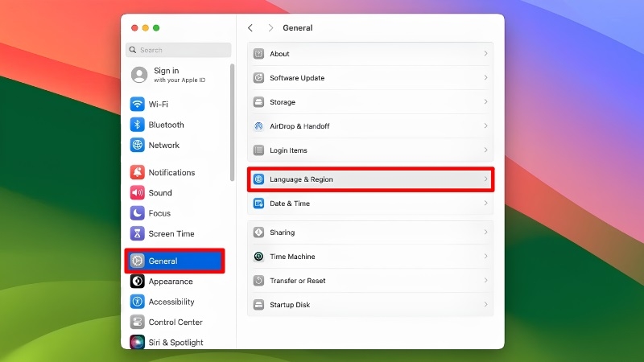Click the Accessibility icon in sidebar
Image resolution: width=644 pixels, height=362 pixels.
tap(137, 302)
